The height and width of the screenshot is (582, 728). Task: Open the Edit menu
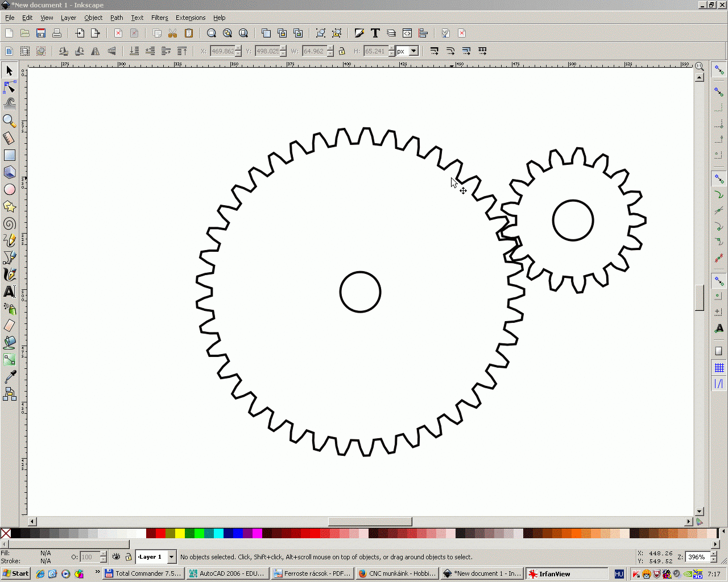pyautogui.click(x=27, y=18)
